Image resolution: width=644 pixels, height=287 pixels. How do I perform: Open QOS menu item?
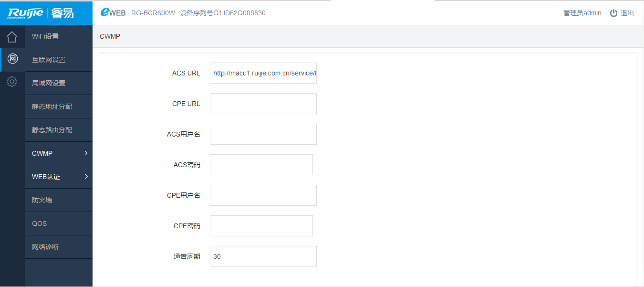(59, 223)
